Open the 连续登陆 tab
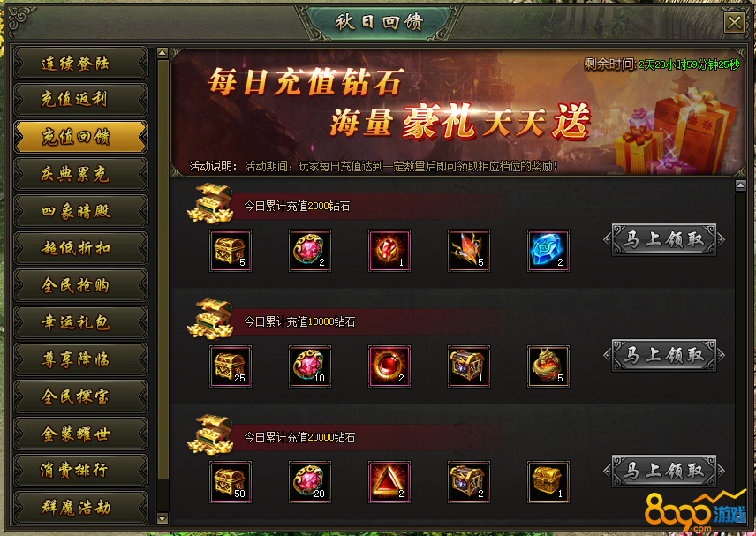756x536 pixels. pyautogui.click(x=80, y=64)
